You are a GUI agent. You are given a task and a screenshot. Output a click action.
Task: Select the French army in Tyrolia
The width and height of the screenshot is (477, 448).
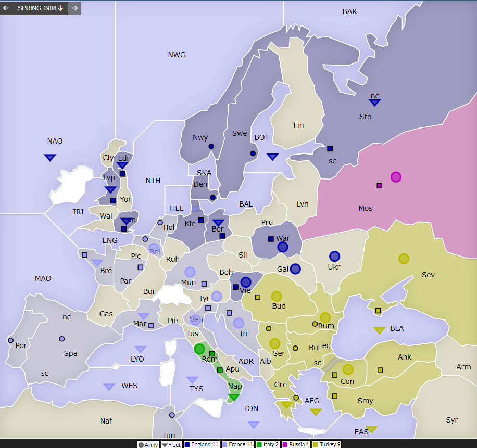(217, 297)
